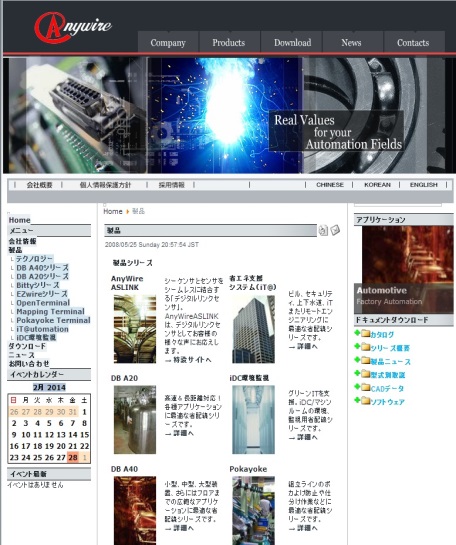Viewport: 456px width, 545px height.
Task: Click the email envelope icon
Action: pos(335,230)
